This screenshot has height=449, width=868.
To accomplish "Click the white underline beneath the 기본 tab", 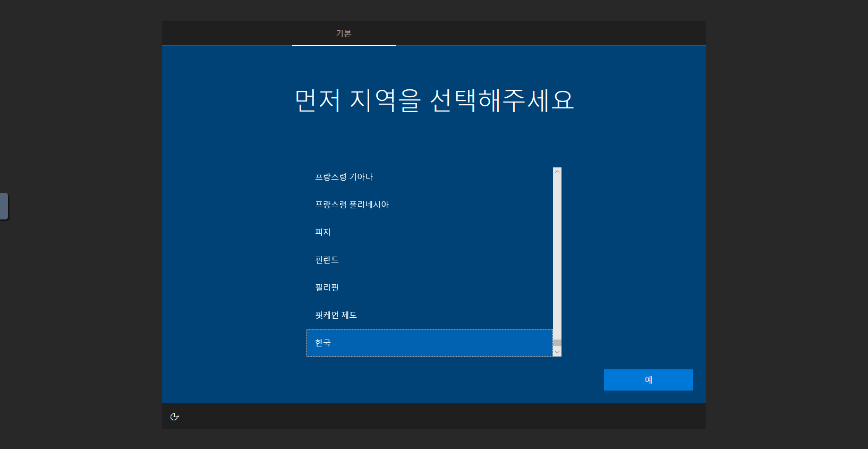I will (x=344, y=46).
